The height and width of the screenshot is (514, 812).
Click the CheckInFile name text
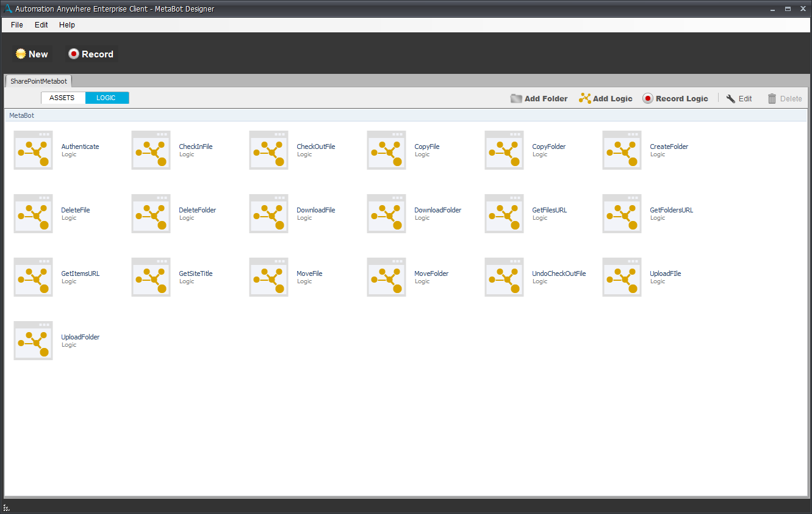click(x=196, y=147)
